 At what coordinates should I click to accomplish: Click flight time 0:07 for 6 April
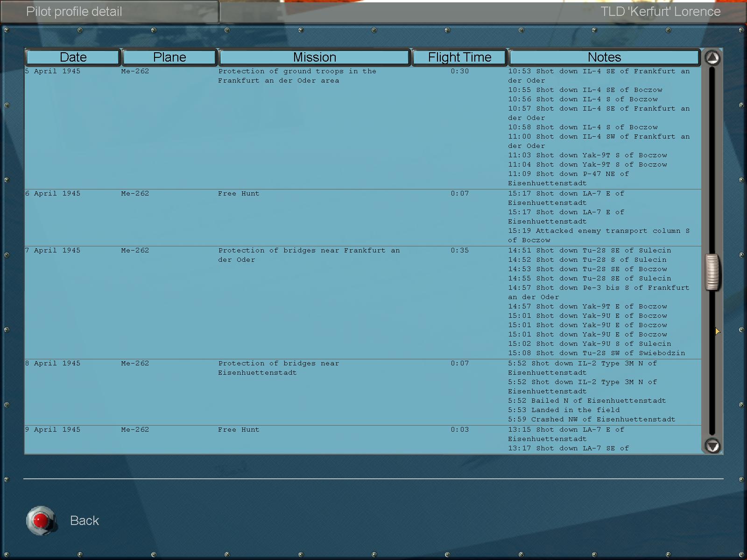click(x=460, y=194)
